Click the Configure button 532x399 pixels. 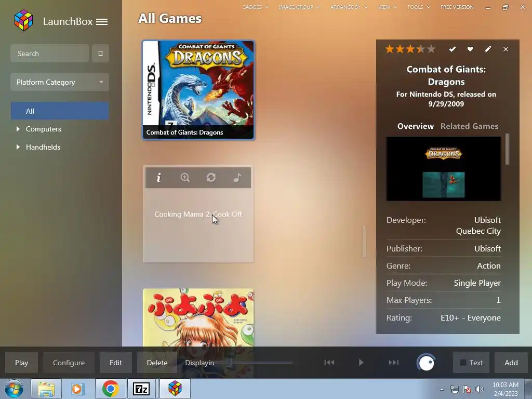tap(69, 363)
